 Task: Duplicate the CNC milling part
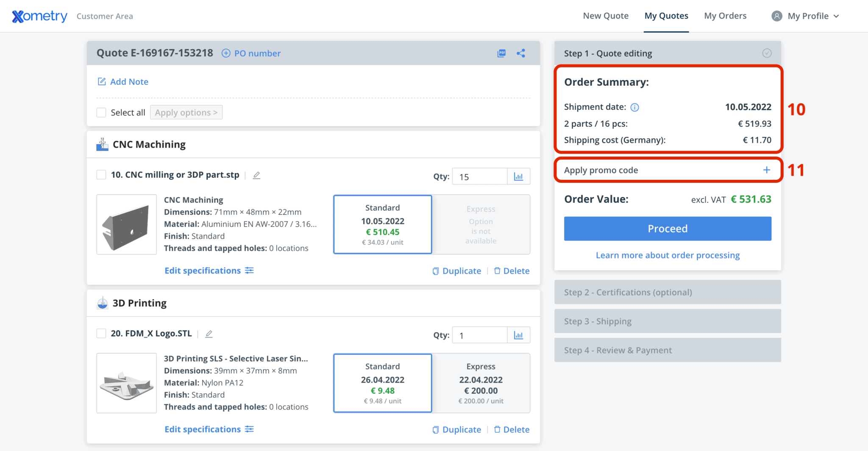pos(457,271)
